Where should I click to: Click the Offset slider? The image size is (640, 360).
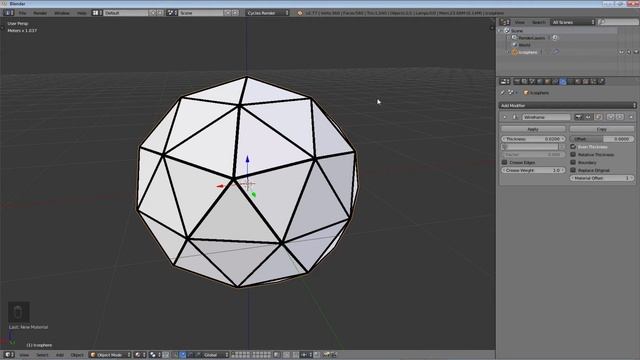[602, 139]
